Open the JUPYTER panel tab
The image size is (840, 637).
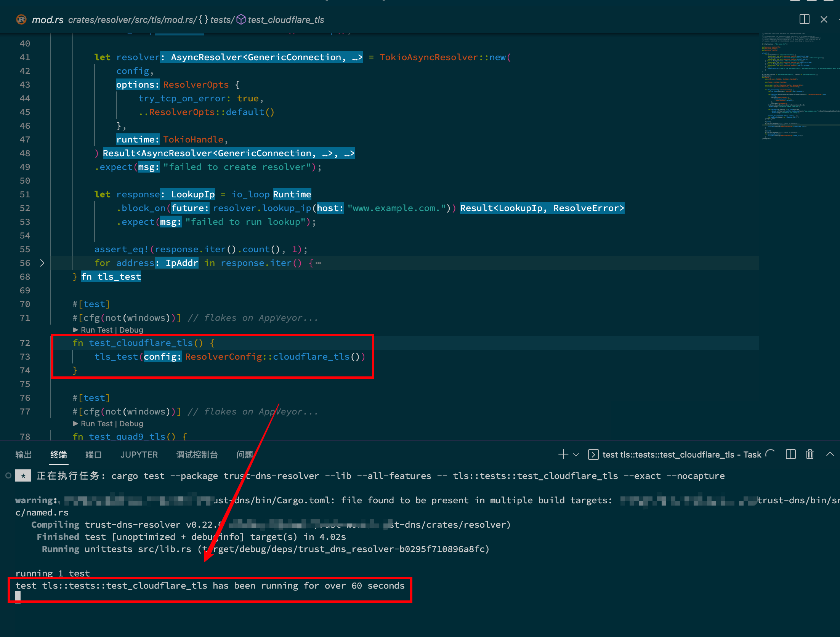139,455
